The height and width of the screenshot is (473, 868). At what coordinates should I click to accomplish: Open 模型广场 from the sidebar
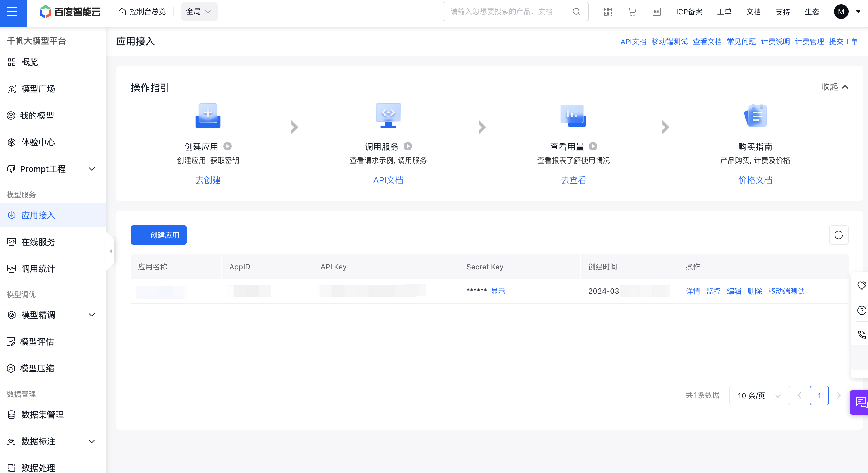click(x=38, y=88)
